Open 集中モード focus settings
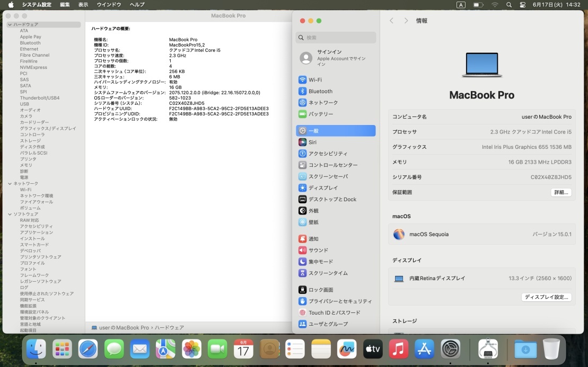588x367 pixels. point(336,262)
